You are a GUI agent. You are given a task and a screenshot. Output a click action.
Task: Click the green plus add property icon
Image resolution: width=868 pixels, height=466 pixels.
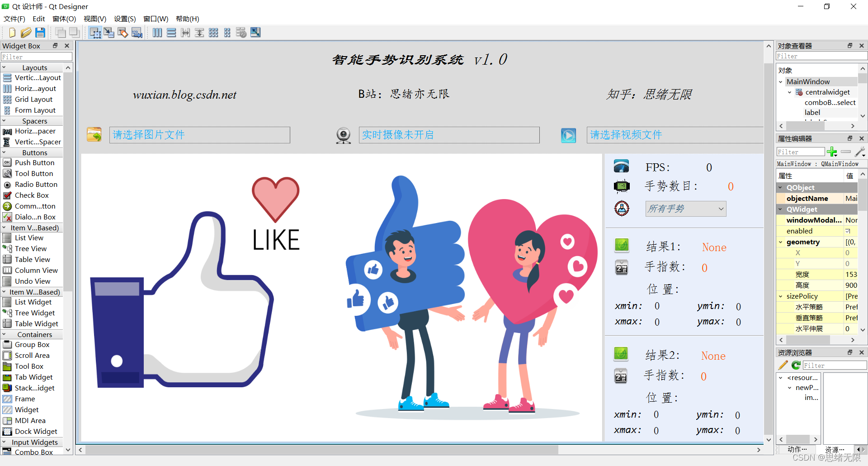click(x=832, y=152)
